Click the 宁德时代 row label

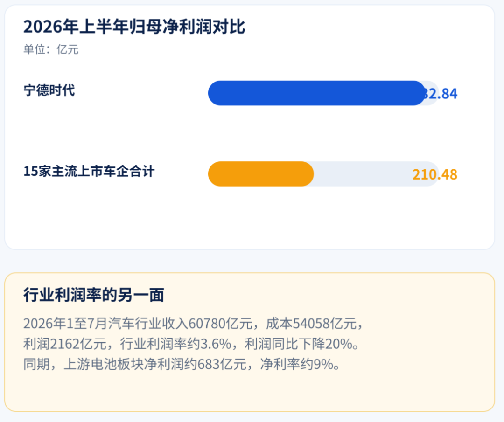(49, 90)
